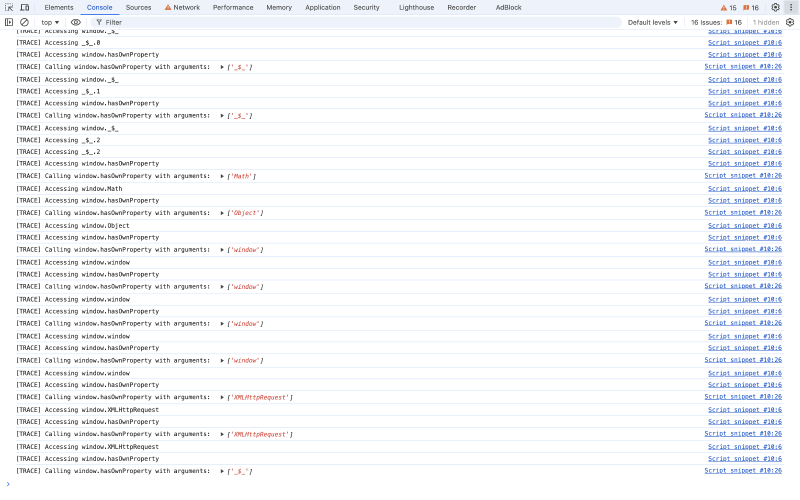Switch to the Network tab

(182, 7)
